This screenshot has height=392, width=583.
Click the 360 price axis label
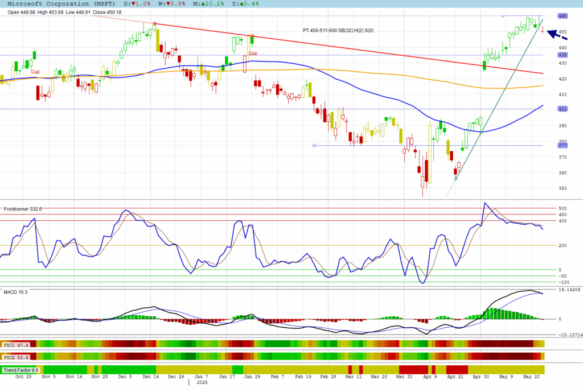[563, 173]
